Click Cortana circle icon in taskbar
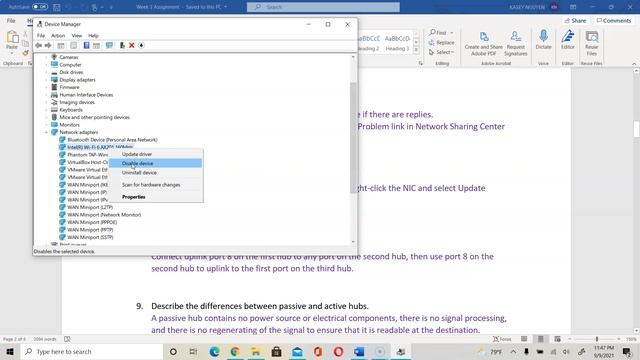 (x=173, y=351)
